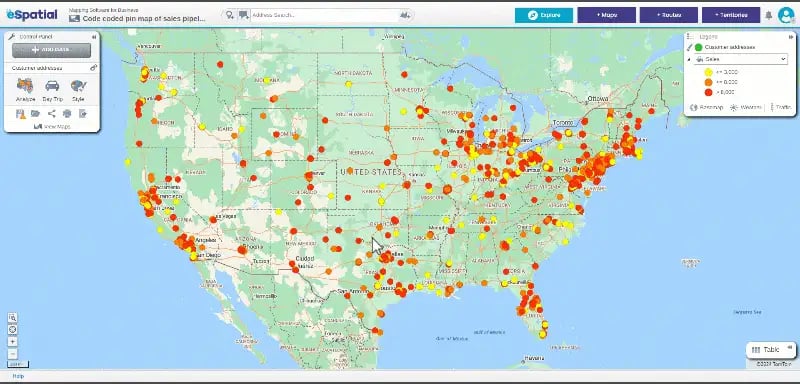Toggle the Traffic overlay
Viewport: 800px width, 384px height.
pyautogui.click(x=781, y=108)
